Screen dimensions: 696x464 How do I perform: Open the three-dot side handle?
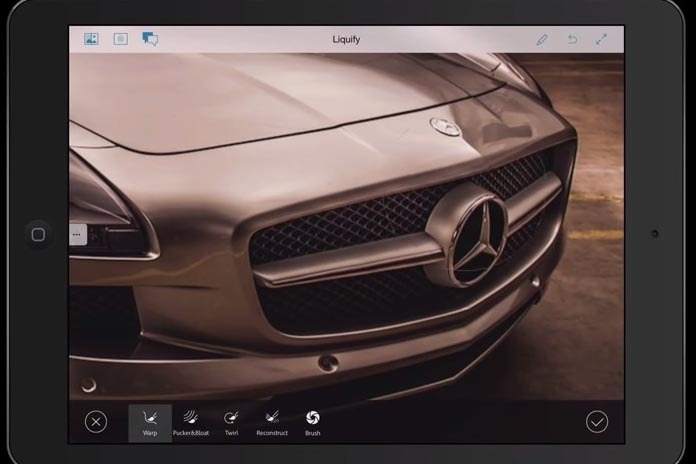click(x=78, y=234)
